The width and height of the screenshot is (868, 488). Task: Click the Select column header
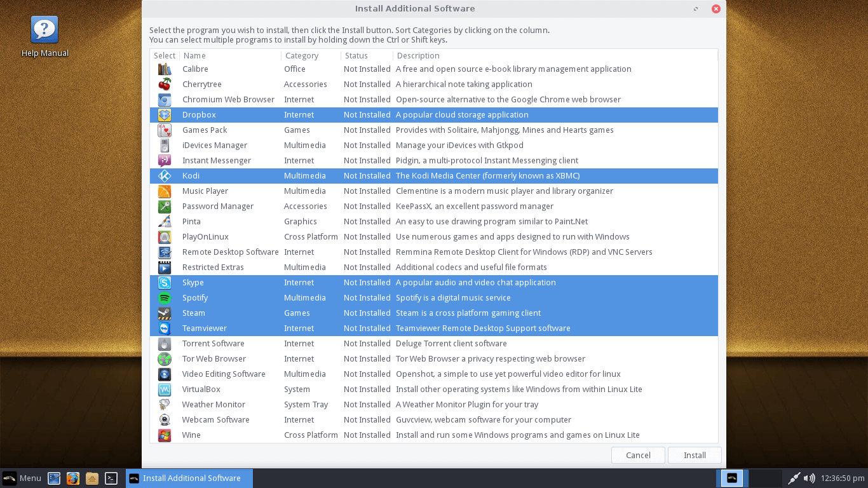click(165, 56)
